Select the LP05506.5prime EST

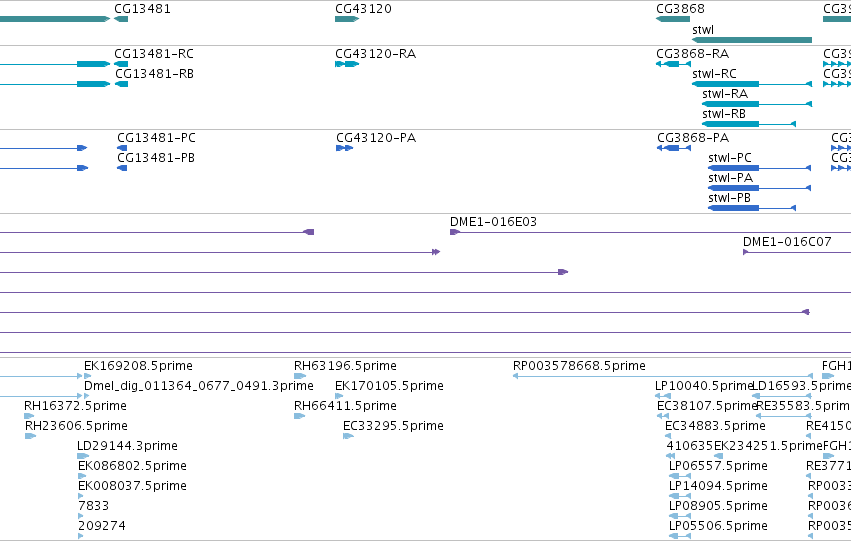point(680,537)
